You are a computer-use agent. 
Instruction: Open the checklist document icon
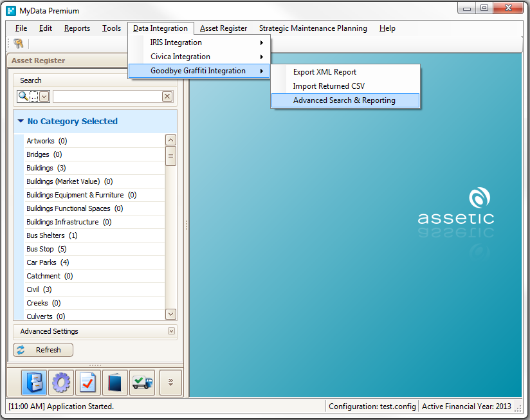coord(88,383)
